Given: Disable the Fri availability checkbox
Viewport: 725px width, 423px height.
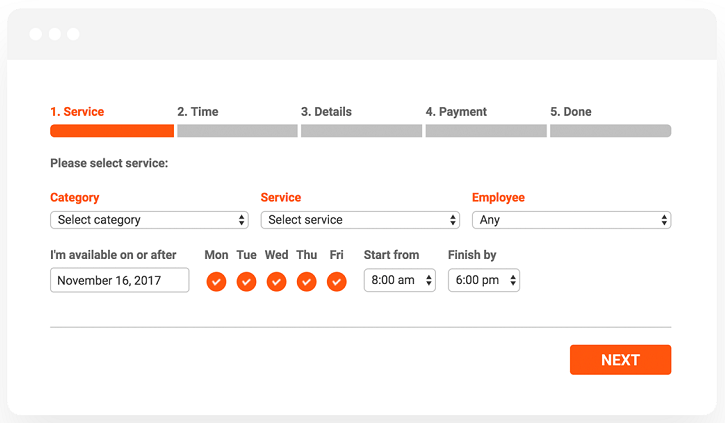Looking at the screenshot, I should (336, 282).
